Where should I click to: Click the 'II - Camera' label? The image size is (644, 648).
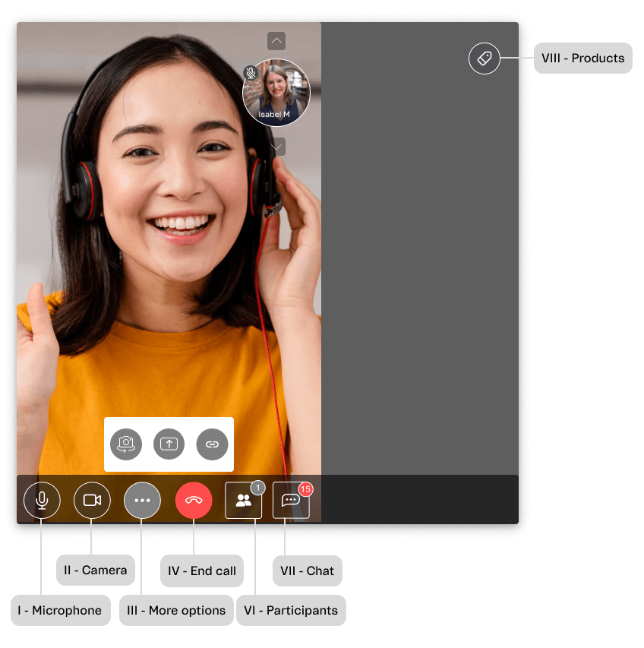point(95,570)
